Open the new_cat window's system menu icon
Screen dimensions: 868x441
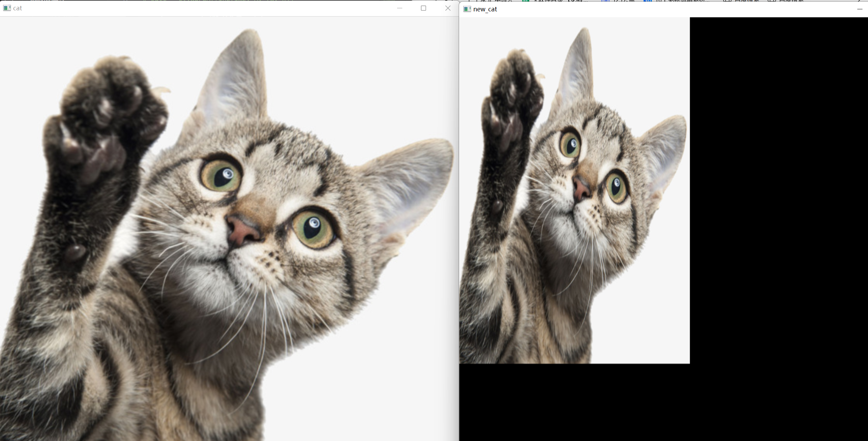(x=467, y=9)
